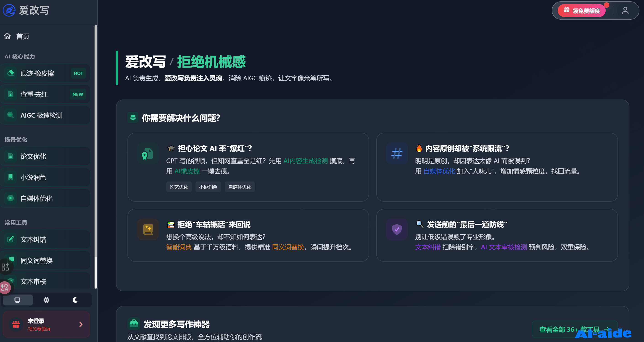The image size is (644, 342).
Task: Click the user profile avatar icon
Action: [x=625, y=11]
